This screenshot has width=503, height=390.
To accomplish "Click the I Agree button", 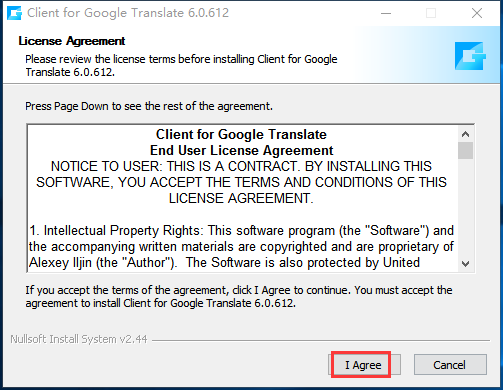I will 364,365.
